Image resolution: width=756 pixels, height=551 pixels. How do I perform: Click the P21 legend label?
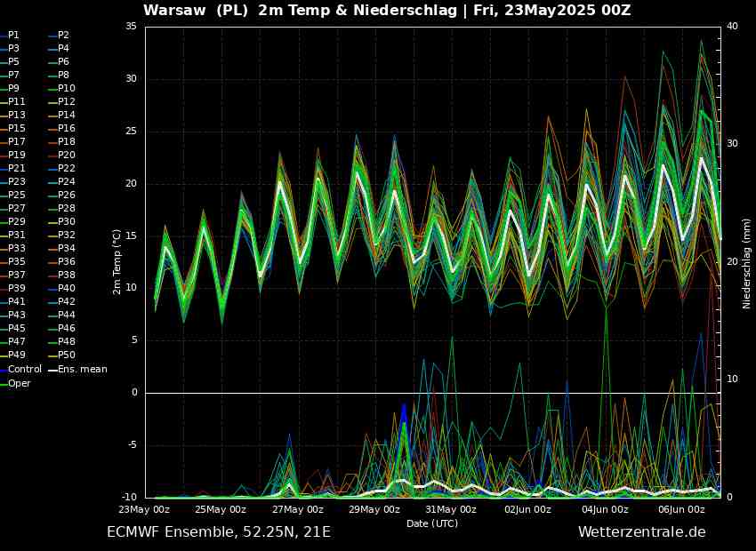click(16, 168)
